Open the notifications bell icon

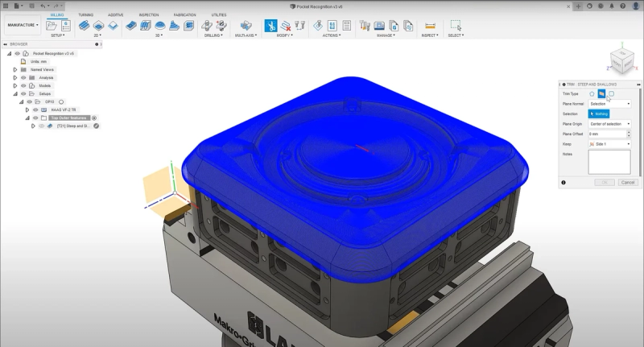tap(612, 6)
